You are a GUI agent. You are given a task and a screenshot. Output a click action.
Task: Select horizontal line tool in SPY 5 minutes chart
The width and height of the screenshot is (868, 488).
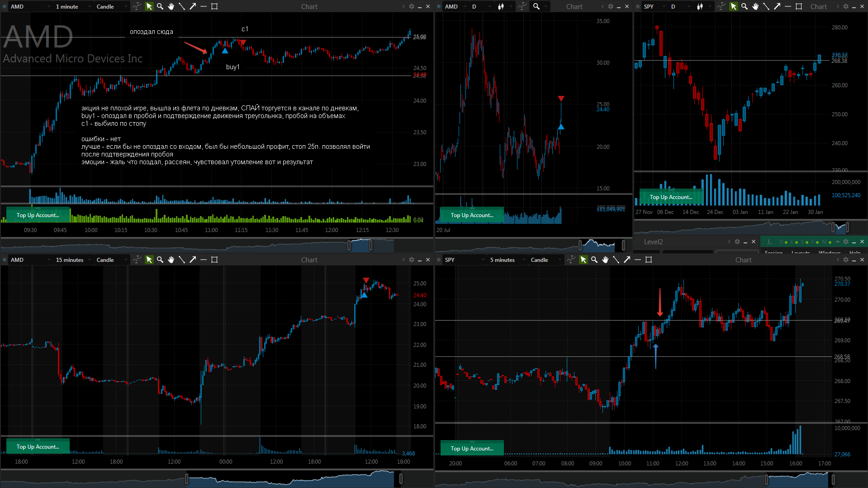pyautogui.click(x=638, y=260)
